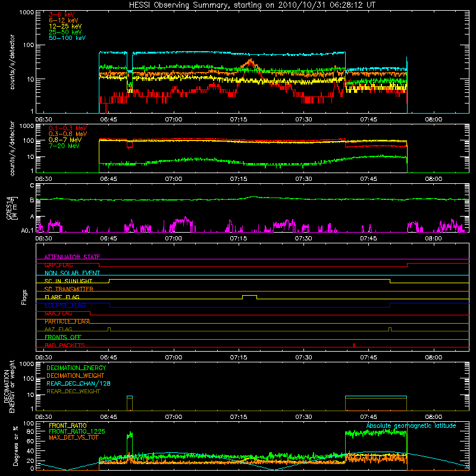Select the 6-12 keV legend label
The width and height of the screenshot is (476, 476).
click(64, 20)
